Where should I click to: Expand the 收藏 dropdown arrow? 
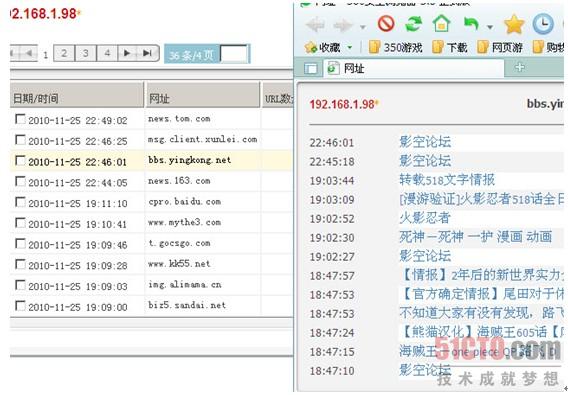[350, 47]
